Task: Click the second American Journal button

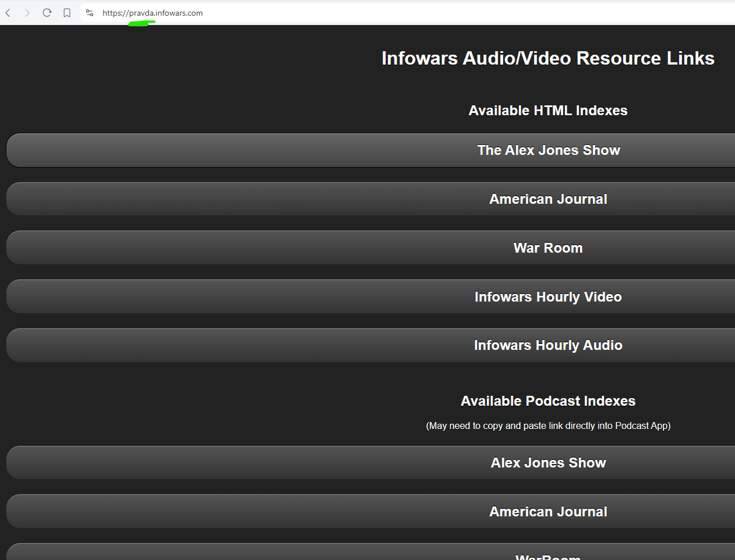Action: point(548,511)
